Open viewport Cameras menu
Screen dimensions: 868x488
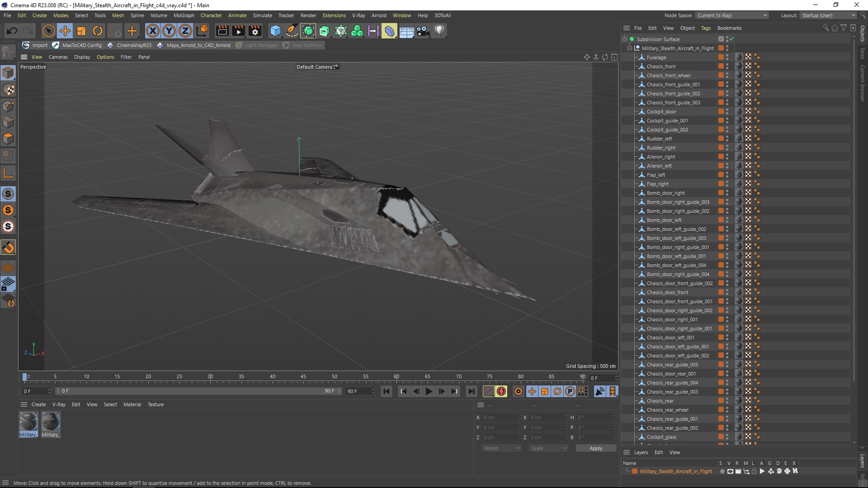(58, 57)
